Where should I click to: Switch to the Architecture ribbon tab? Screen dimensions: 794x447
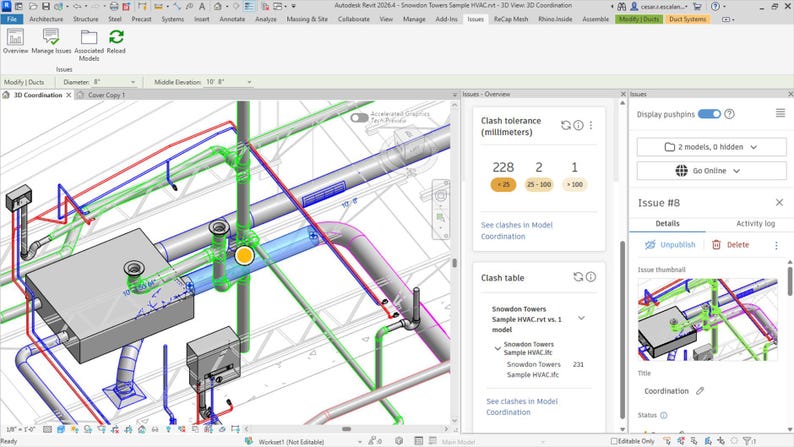click(46, 19)
